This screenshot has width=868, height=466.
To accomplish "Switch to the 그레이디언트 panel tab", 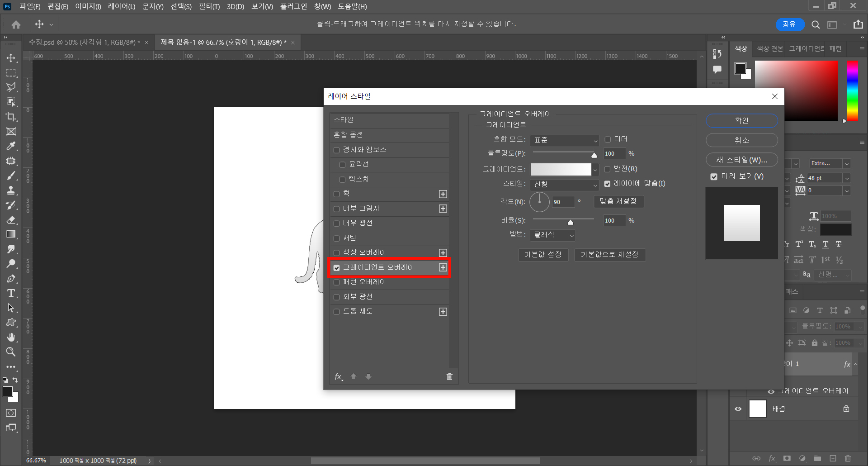I will tap(807, 48).
